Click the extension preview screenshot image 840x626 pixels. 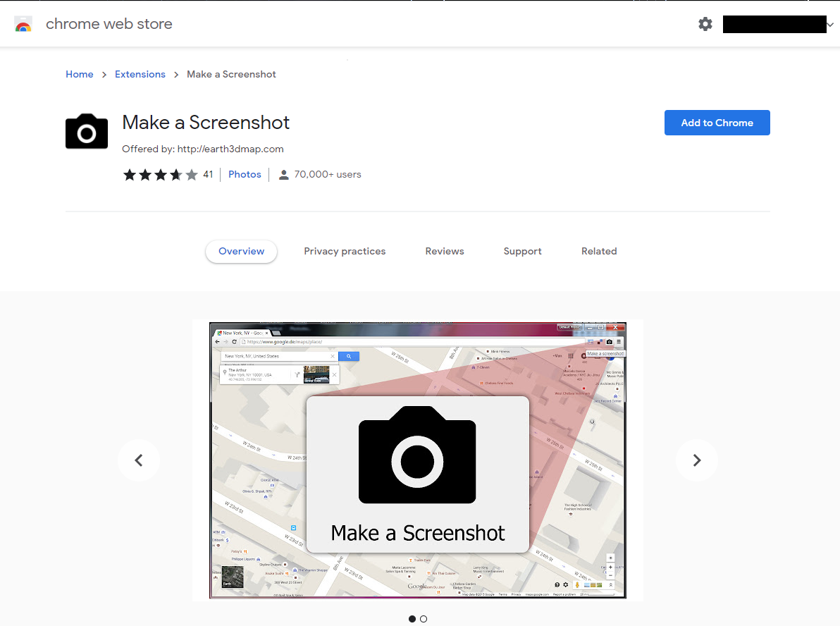click(x=418, y=460)
